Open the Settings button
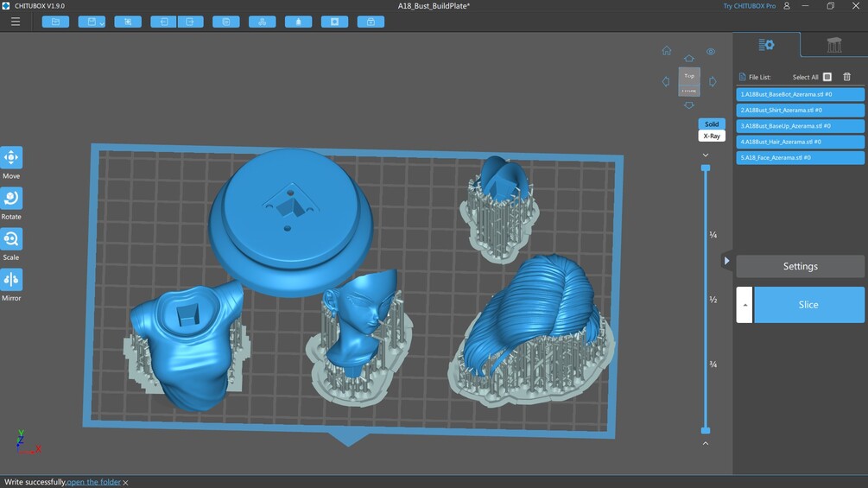868x488 pixels. point(800,266)
